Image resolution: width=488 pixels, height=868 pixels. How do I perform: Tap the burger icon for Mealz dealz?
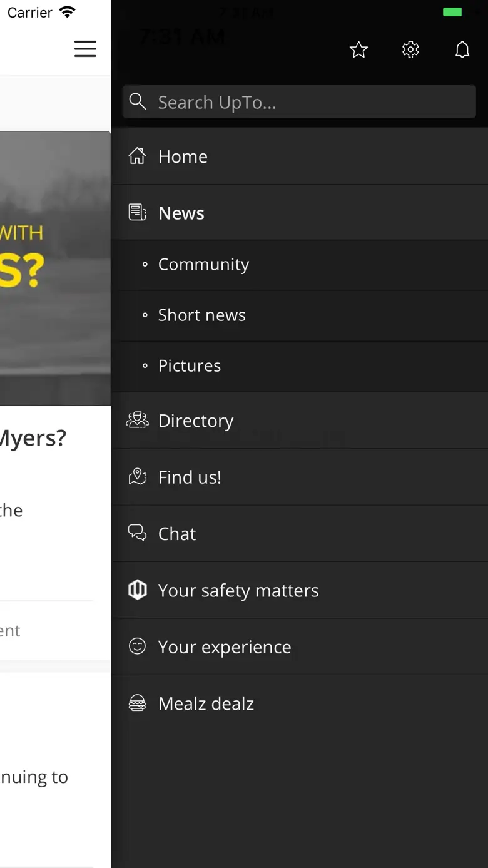[137, 703]
